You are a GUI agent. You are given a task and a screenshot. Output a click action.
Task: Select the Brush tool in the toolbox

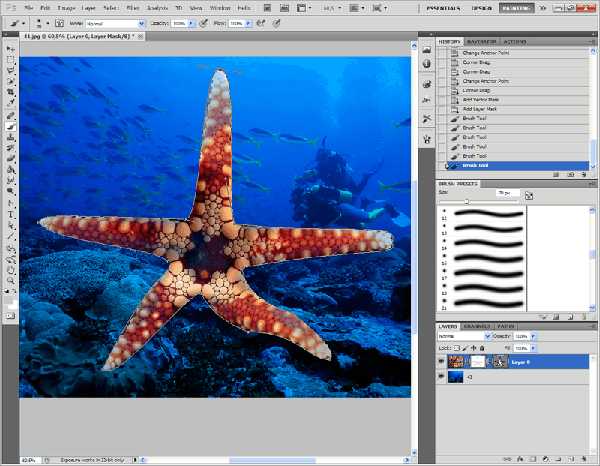click(x=11, y=128)
